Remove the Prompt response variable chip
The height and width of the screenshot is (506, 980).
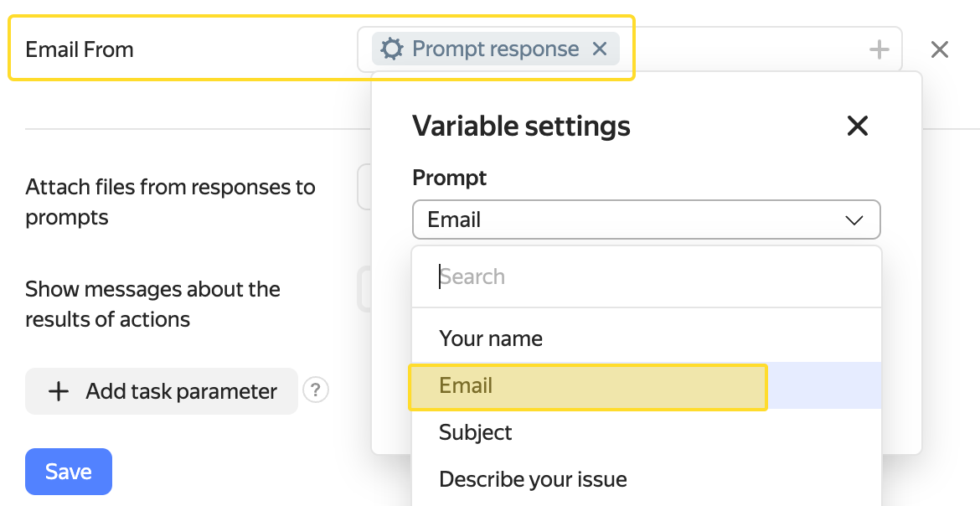[600, 49]
